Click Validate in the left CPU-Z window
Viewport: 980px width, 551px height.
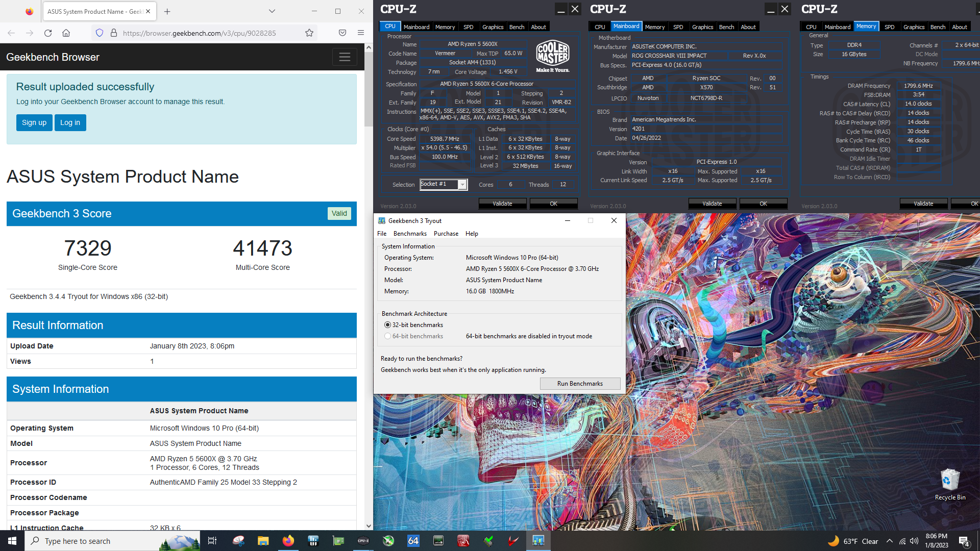(502, 204)
